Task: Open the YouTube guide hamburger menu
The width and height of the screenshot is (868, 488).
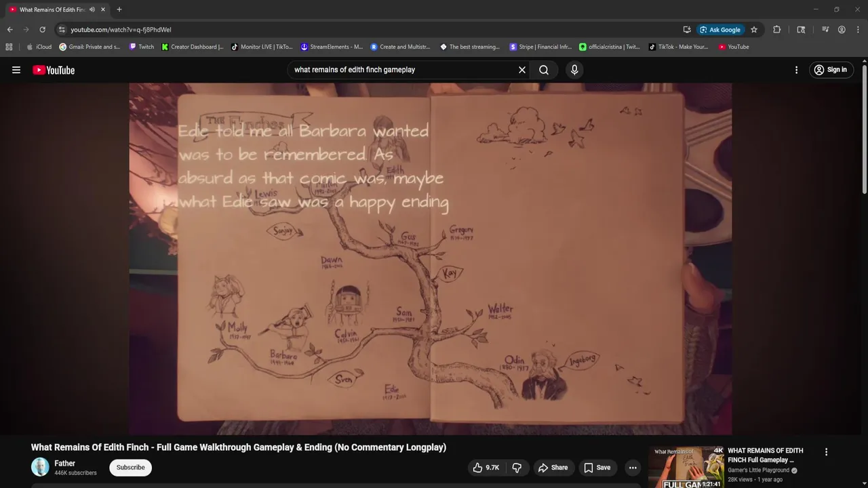Action: coord(16,70)
